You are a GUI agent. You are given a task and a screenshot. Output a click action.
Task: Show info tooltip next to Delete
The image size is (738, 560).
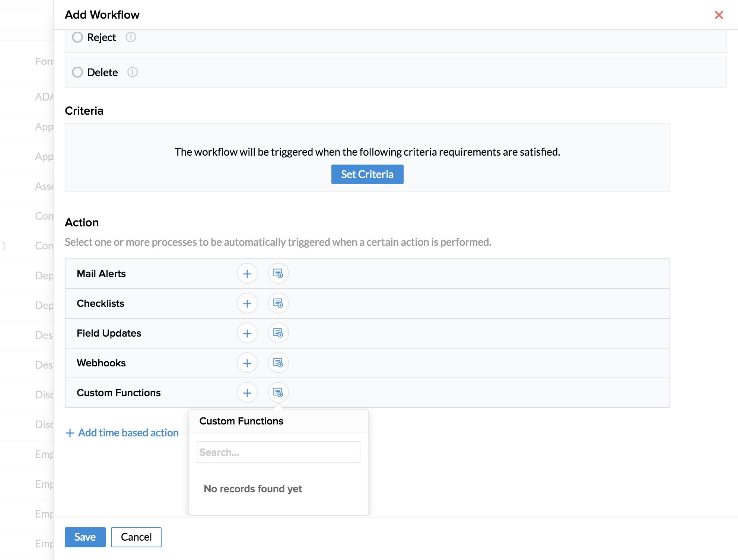click(133, 72)
